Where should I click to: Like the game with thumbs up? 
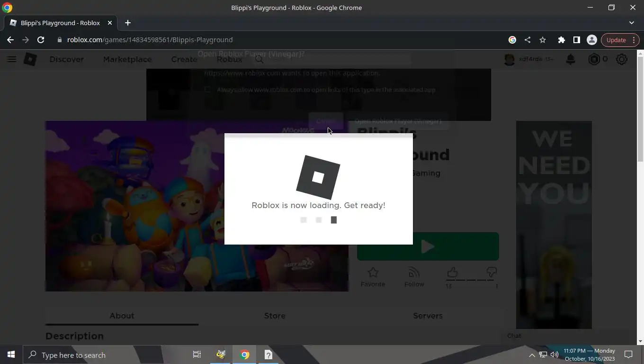452,273
